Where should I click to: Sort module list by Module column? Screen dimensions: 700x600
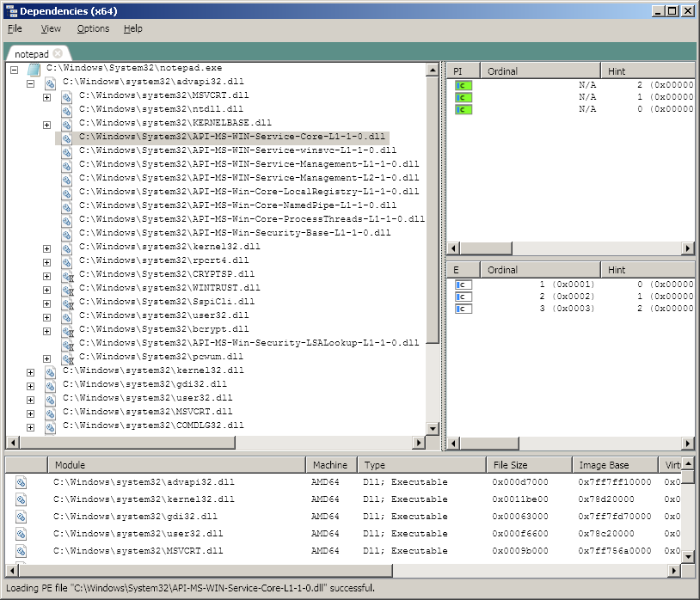(x=177, y=465)
